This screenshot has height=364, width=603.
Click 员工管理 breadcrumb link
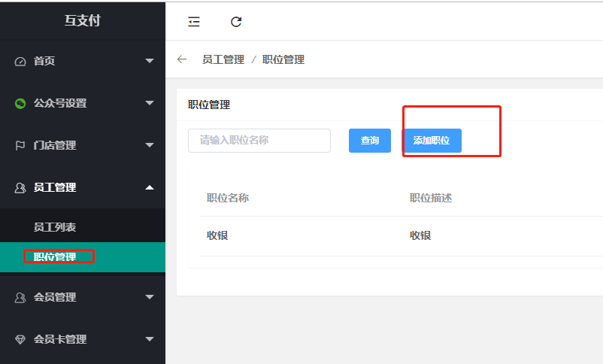coord(223,59)
